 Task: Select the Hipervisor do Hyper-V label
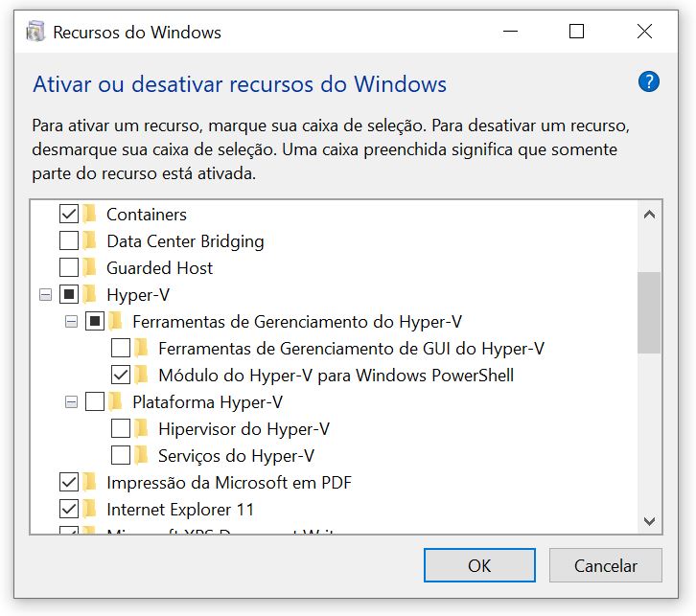[244, 429]
